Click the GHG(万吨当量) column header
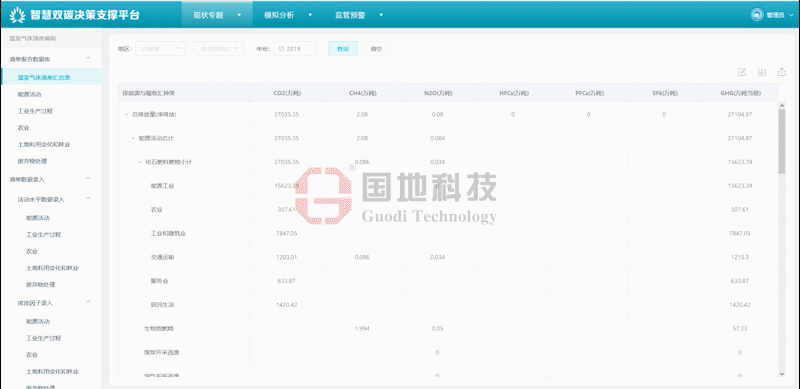 point(740,93)
